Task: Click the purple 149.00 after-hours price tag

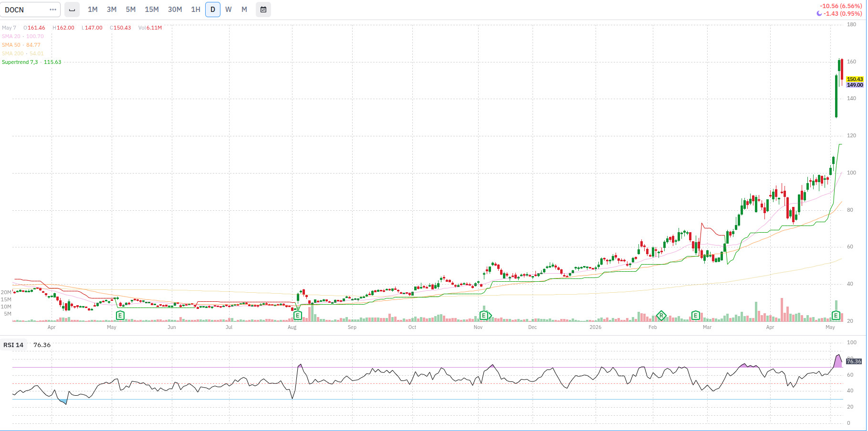Action: point(855,85)
